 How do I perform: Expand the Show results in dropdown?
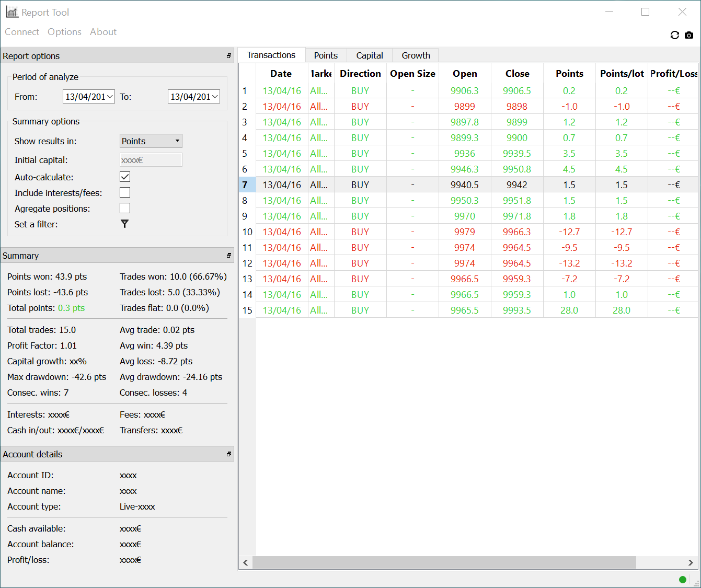coord(177,141)
